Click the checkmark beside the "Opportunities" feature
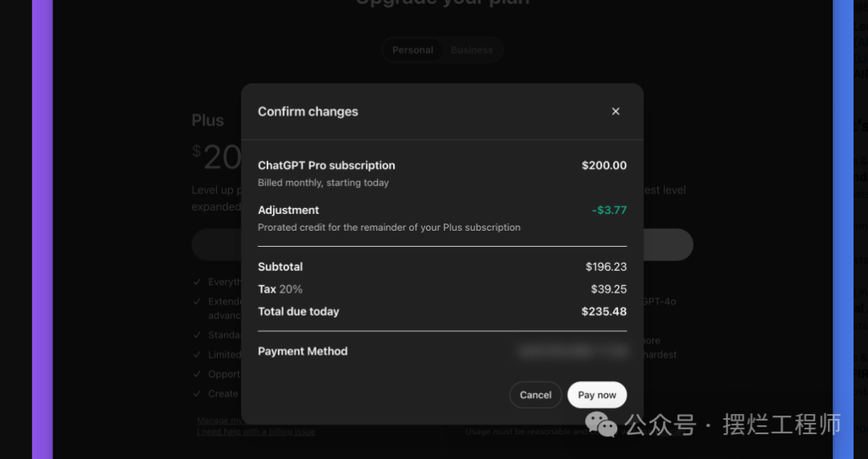 pyautogui.click(x=197, y=374)
